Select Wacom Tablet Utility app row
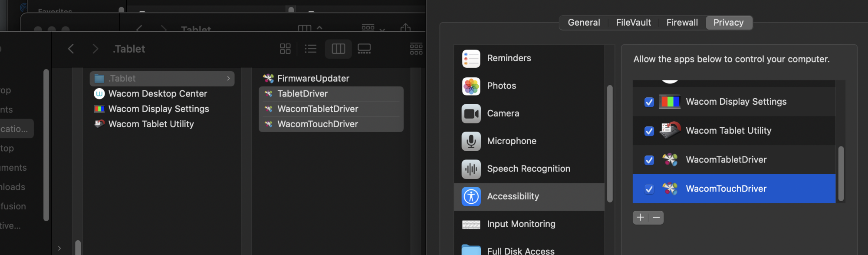Screen dimensions: 868x255 734,131
